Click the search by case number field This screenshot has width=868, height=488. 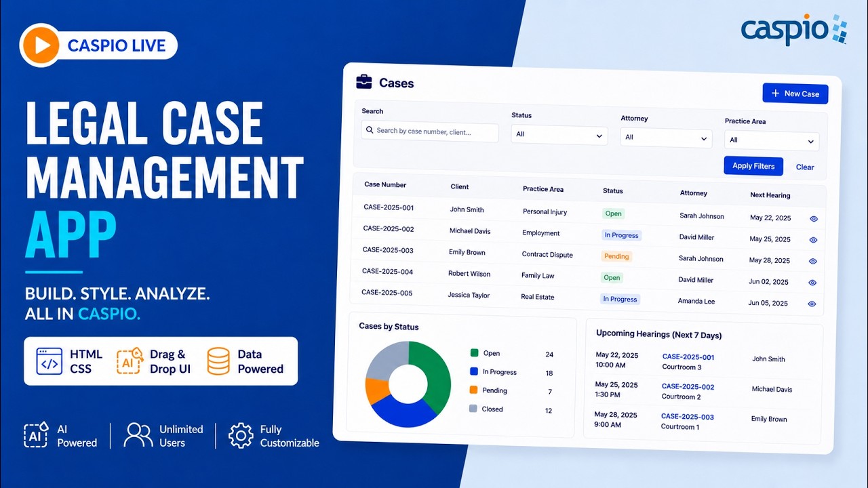[x=430, y=131]
